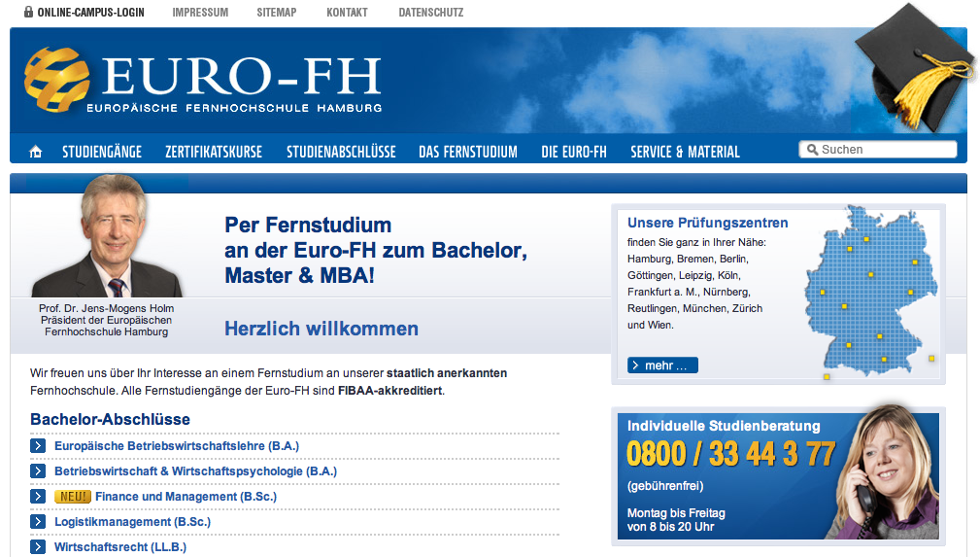The image size is (980, 557).
Task: Focus the Suchen search field
Action: pyautogui.click(x=886, y=150)
